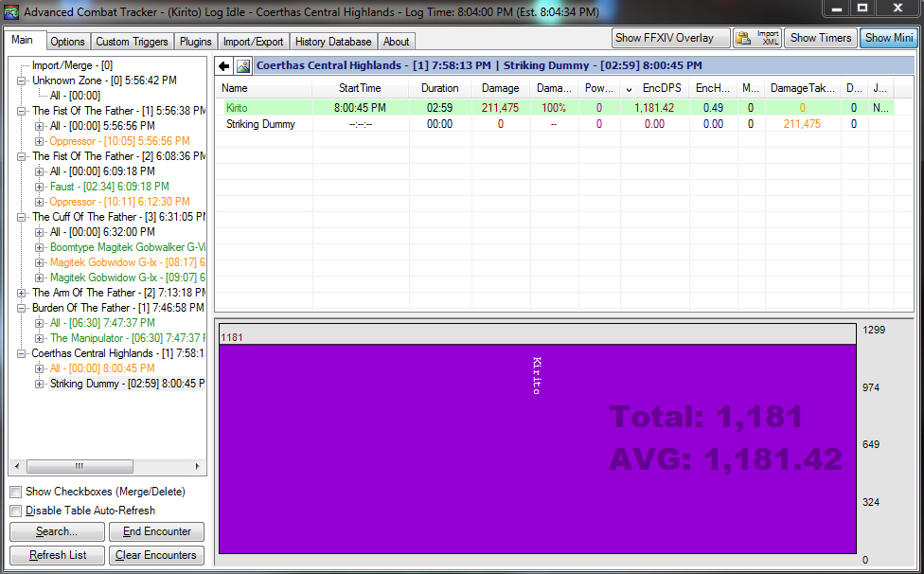Expand The Manipulator [06:30] entry
This screenshot has width=924, height=574.
(x=39, y=338)
